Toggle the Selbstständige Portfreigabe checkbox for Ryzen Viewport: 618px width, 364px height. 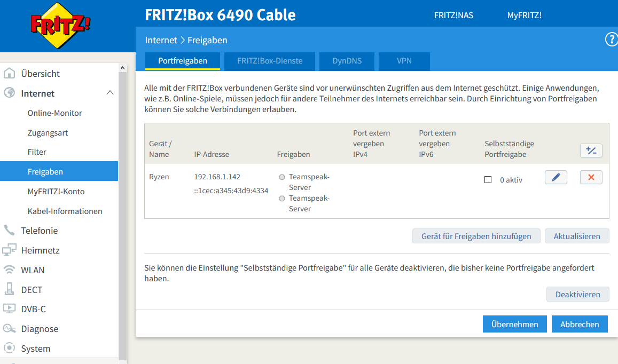pos(488,180)
